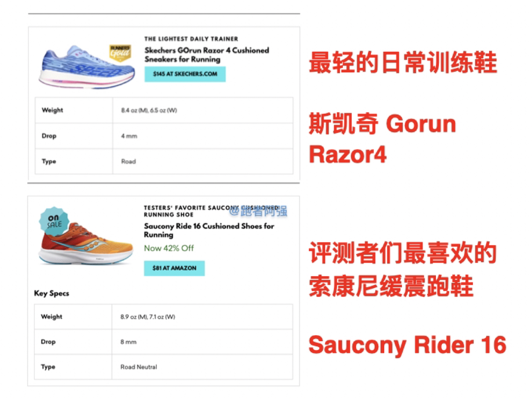Click the @跑者阿强 watermark

pos(258,211)
